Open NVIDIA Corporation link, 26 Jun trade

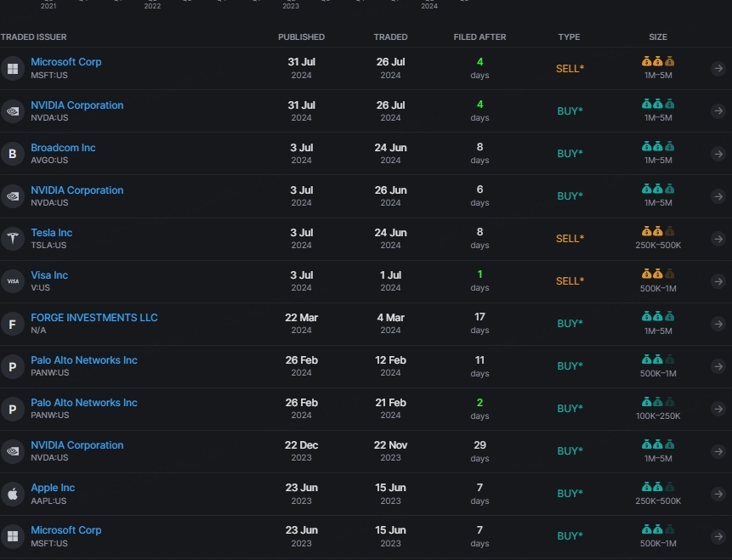coord(77,190)
